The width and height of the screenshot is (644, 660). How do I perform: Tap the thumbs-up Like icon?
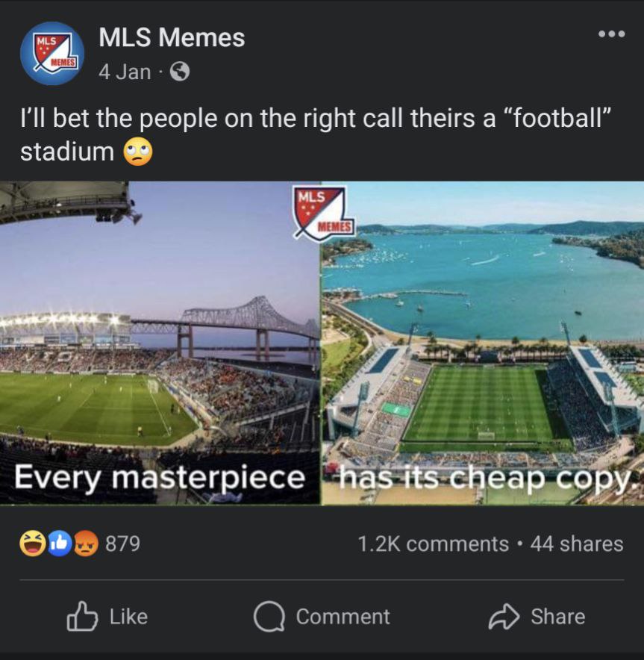pos(82,616)
